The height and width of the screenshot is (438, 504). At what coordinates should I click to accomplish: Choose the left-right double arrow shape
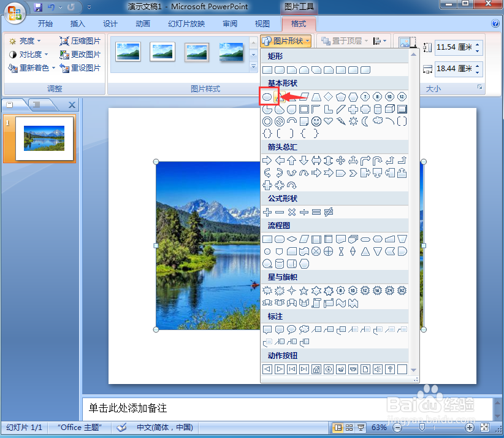316,160
